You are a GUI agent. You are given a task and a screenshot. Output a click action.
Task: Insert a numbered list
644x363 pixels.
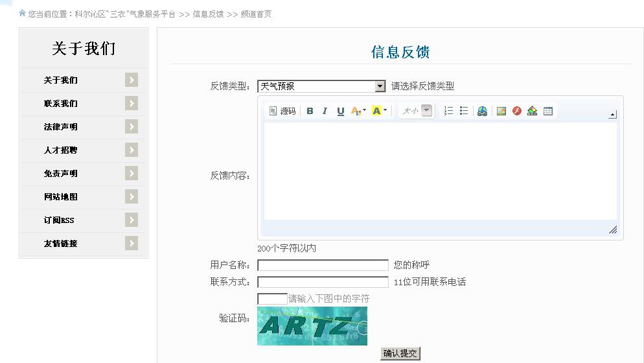point(448,111)
